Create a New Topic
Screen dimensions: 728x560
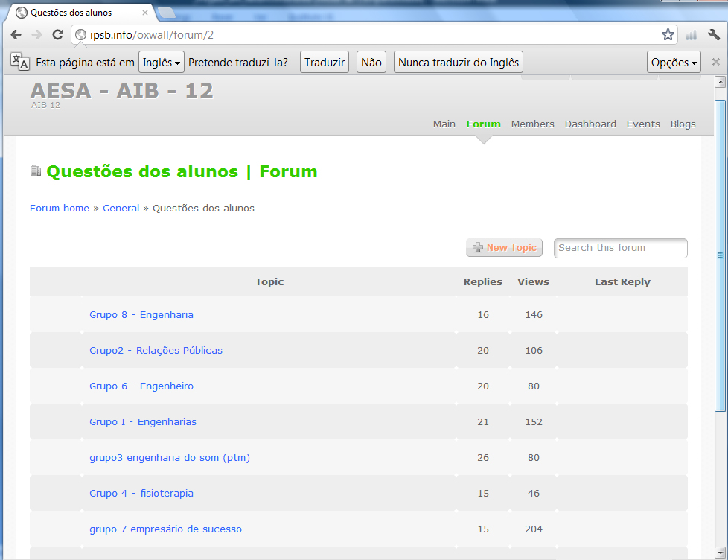click(504, 248)
